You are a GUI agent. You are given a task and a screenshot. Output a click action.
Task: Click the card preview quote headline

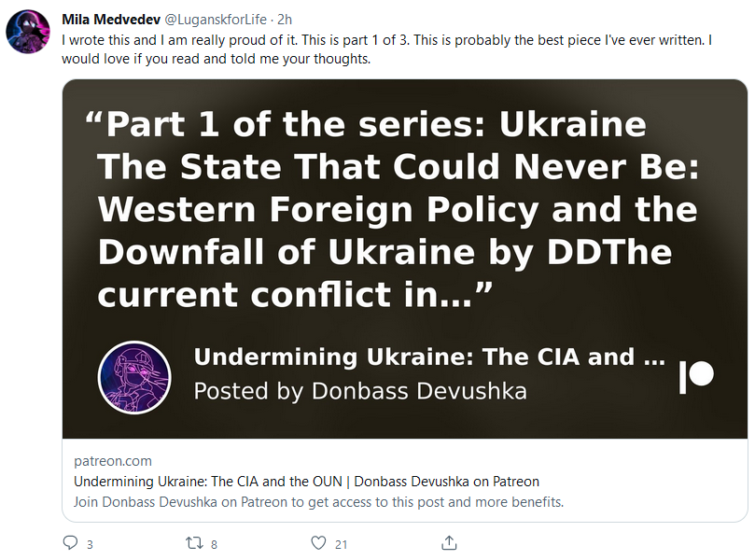coord(391,209)
